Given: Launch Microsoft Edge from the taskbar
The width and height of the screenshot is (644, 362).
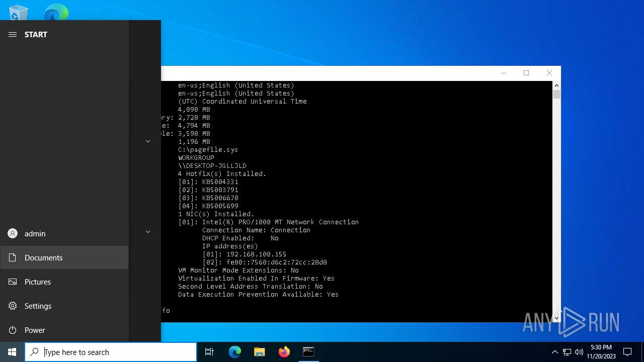Looking at the screenshot, I should coord(235,352).
